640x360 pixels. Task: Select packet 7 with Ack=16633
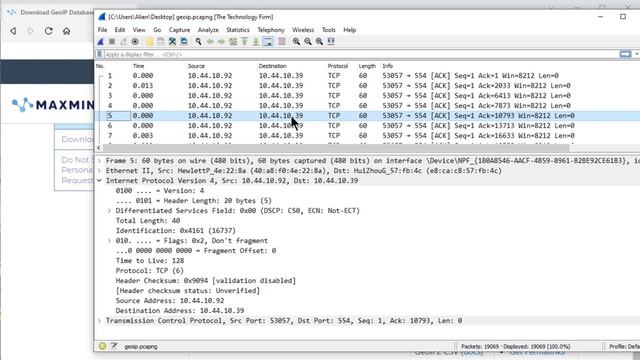click(367, 136)
